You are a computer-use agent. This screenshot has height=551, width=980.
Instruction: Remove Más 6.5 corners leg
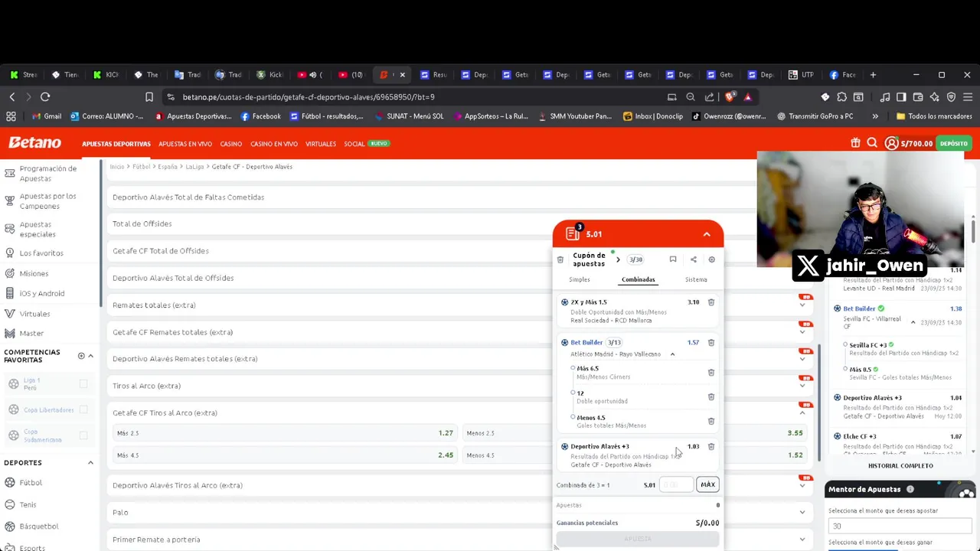point(711,373)
